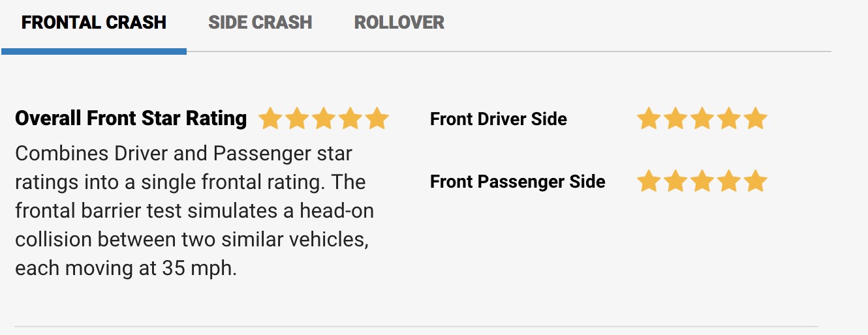The image size is (868, 335).
Task: Click fifth star of Front Driver Side
Action: 755,119
